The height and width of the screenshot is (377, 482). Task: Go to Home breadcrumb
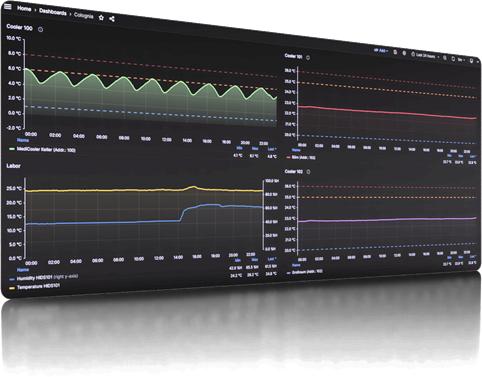tap(24, 8)
